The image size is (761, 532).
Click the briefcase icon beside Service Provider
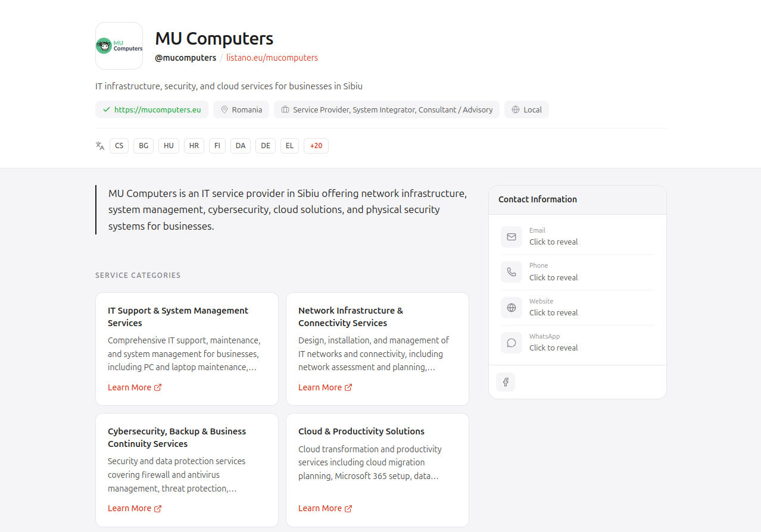285,109
